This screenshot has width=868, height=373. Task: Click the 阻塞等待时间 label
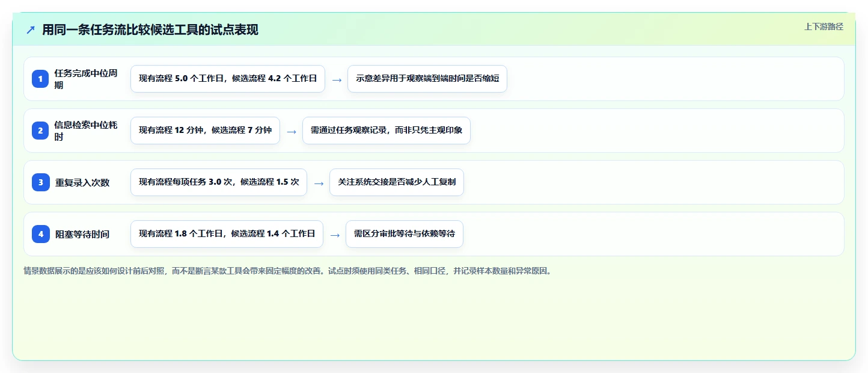82,234
